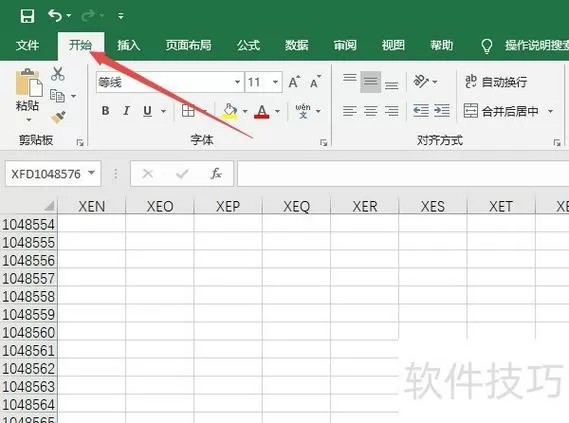Viewport: 569px width, 423px height.
Task: Decrease indent icon
Action: (421, 111)
